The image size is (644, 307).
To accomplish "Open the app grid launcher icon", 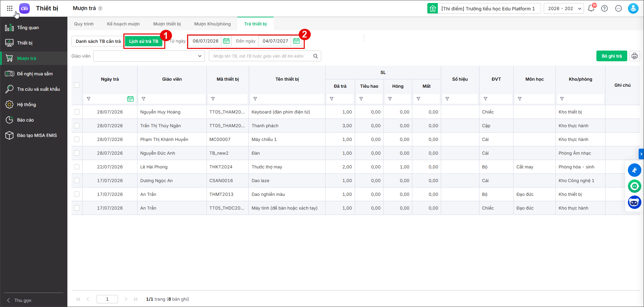I will coord(10,8).
